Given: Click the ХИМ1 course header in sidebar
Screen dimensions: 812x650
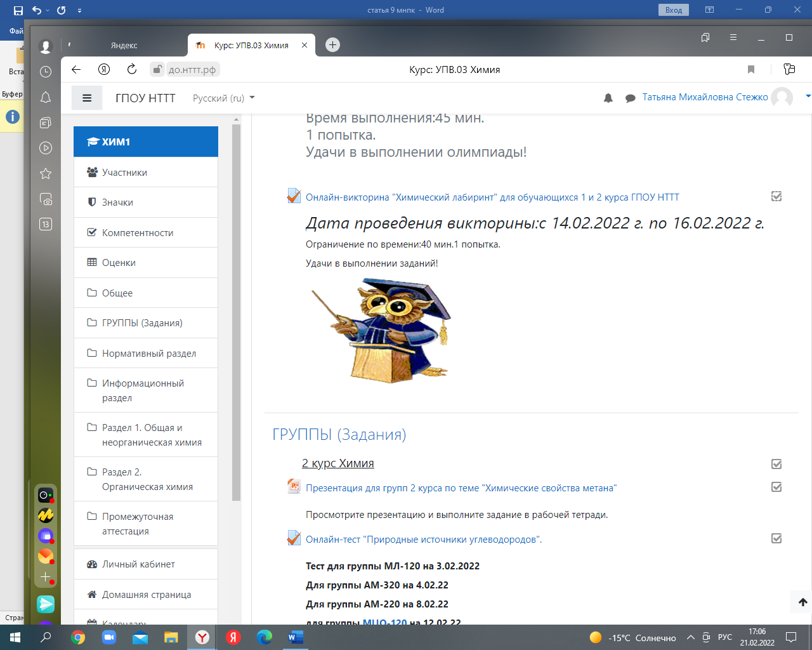Looking at the screenshot, I should [x=146, y=142].
